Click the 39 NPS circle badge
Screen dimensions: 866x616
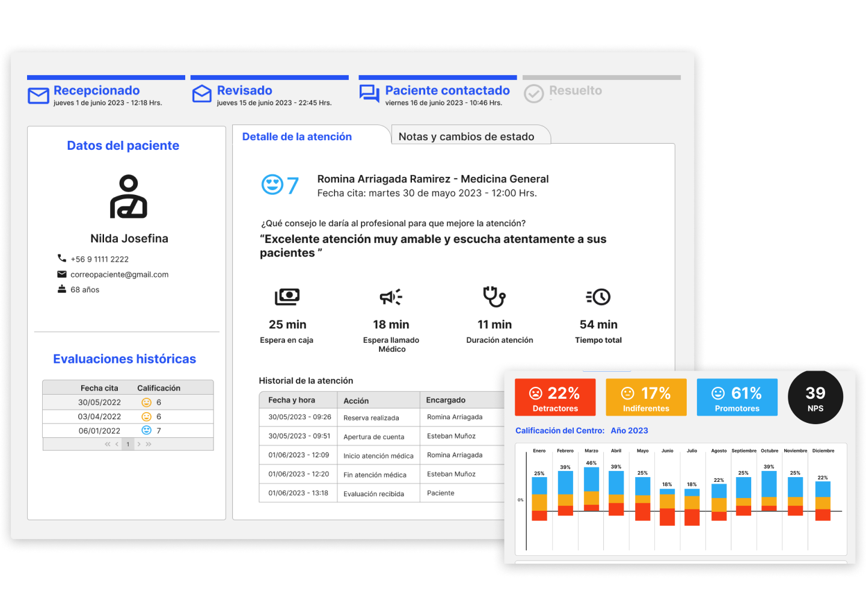[x=815, y=397]
